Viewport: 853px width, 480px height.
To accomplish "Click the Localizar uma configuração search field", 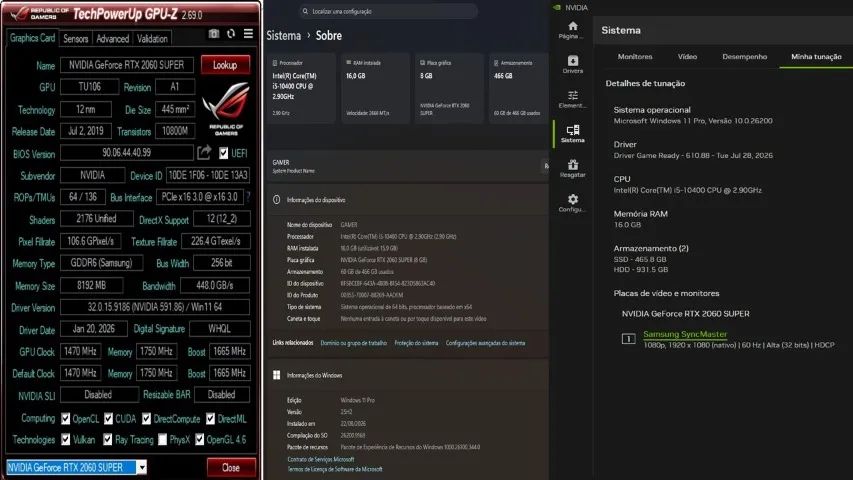I will point(388,11).
